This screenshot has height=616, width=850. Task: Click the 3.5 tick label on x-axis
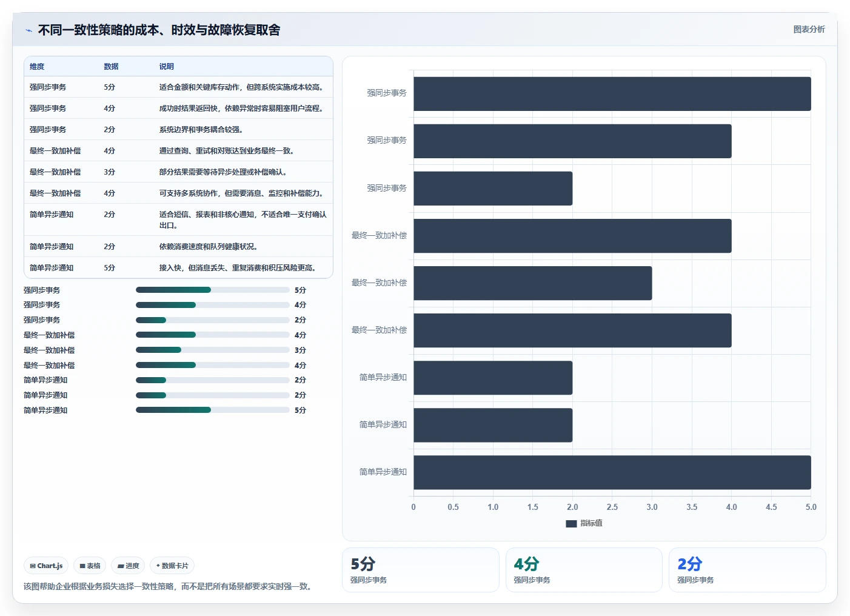(x=692, y=507)
